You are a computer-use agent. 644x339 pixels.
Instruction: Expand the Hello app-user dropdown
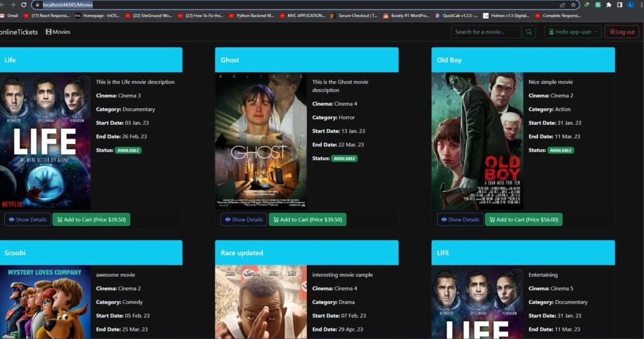click(x=572, y=32)
